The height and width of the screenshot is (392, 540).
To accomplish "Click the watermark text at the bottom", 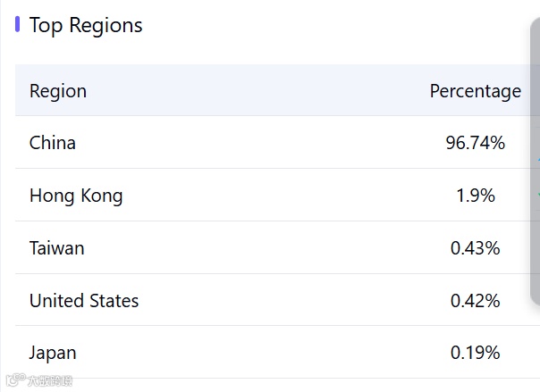I will click(x=50, y=380).
